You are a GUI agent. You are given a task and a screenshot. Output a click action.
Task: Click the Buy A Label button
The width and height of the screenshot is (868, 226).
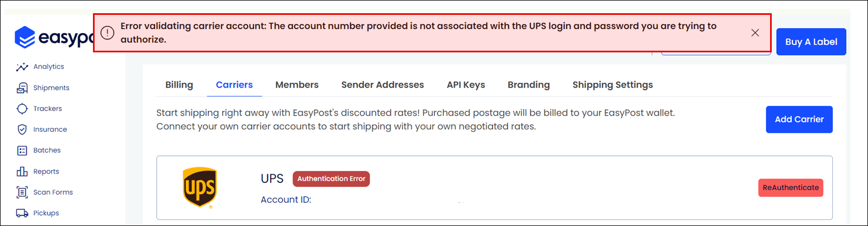point(811,42)
